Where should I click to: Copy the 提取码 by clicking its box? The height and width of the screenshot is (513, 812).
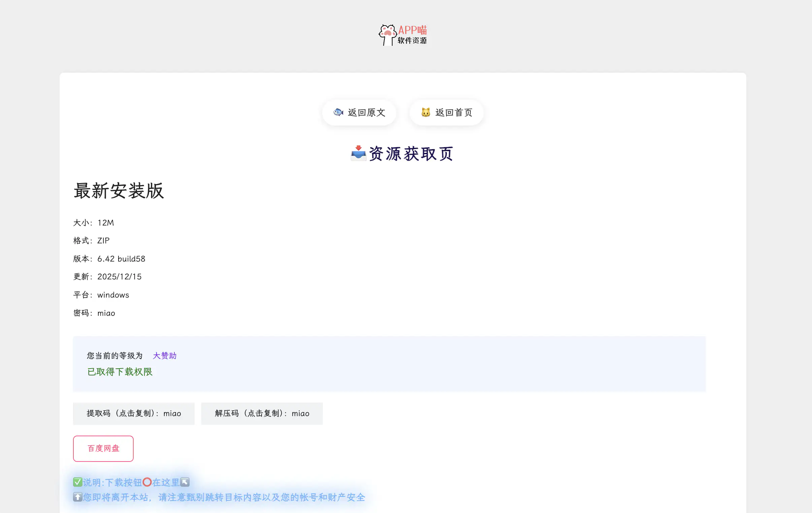point(134,413)
